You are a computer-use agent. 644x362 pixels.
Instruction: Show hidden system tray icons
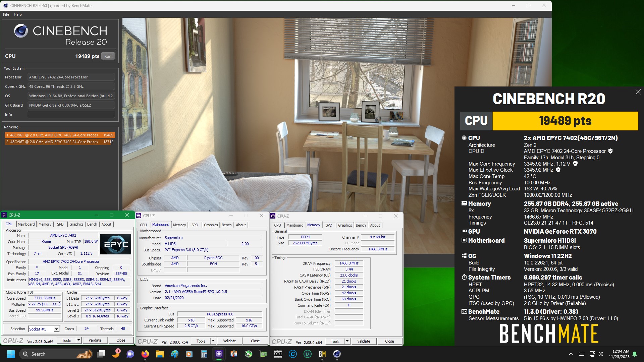[571, 354]
